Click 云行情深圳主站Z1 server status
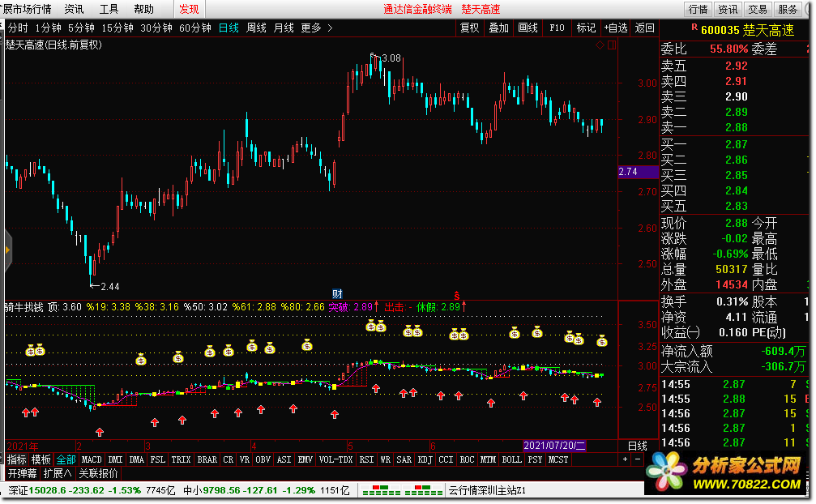Image resolution: width=816 pixels, height=504 pixels. 487,490
